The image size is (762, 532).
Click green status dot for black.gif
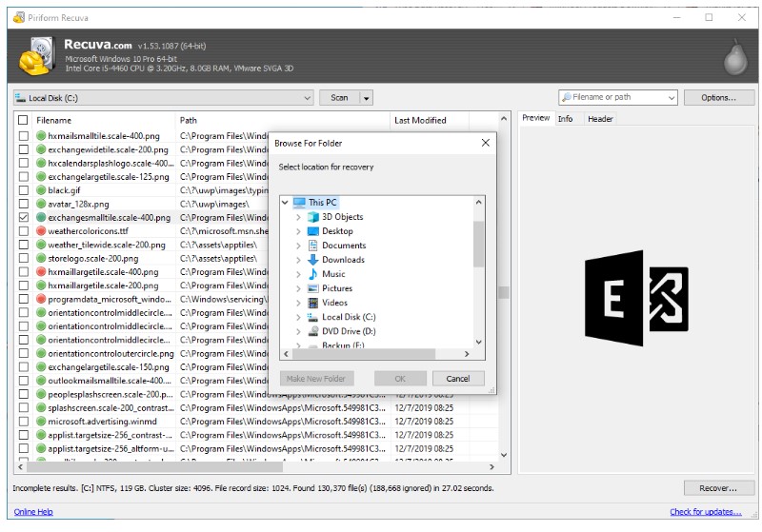[x=41, y=190]
